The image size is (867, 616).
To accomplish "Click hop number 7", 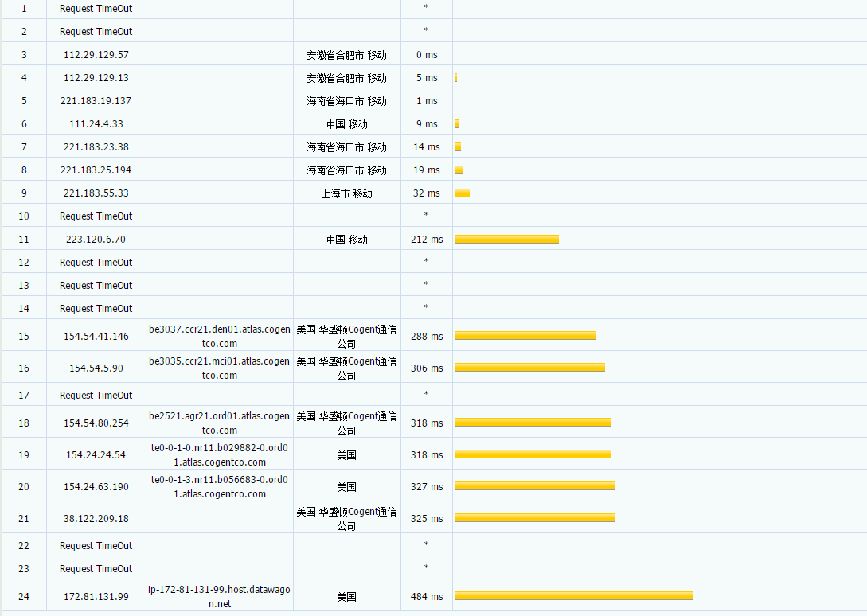I will point(24,147).
